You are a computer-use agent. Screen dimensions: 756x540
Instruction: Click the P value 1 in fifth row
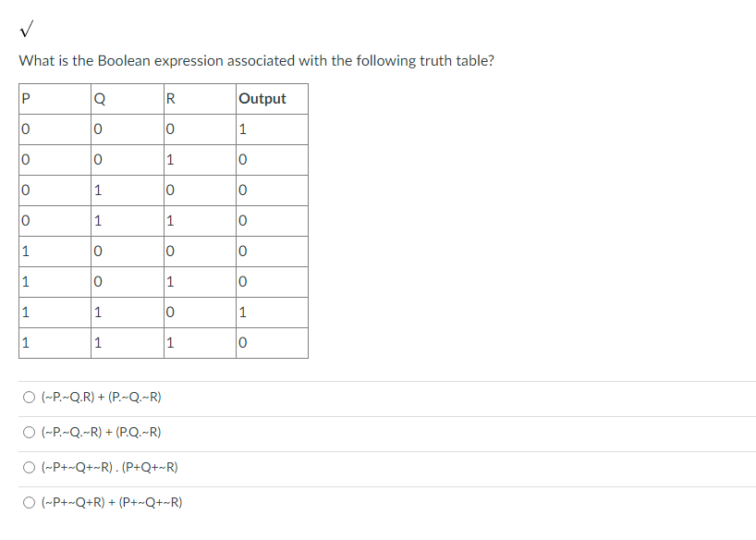click(24, 251)
